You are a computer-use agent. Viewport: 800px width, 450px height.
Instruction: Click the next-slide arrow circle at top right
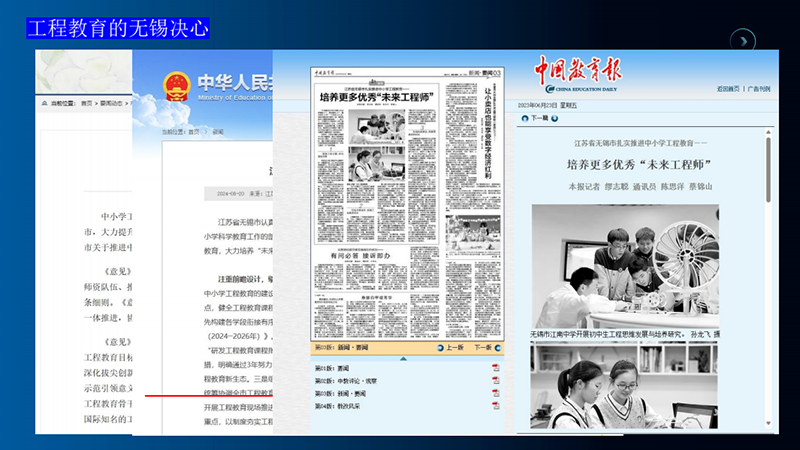743,41
